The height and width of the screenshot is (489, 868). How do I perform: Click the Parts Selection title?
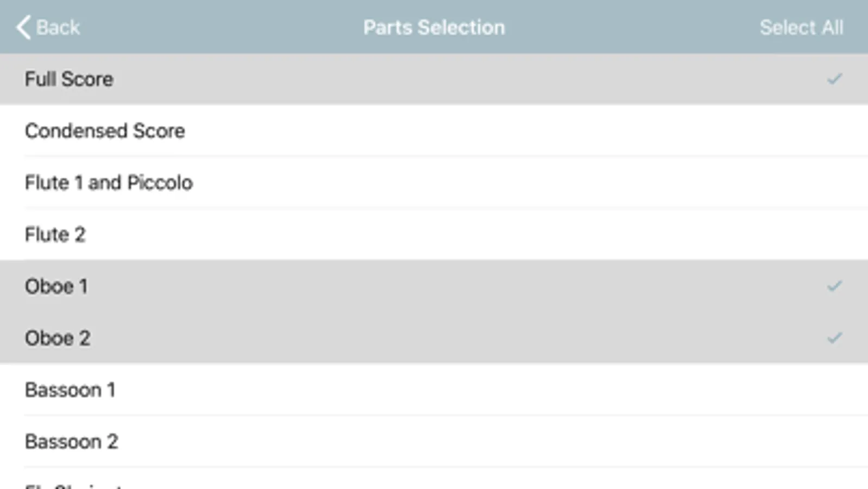click(434, 27)
